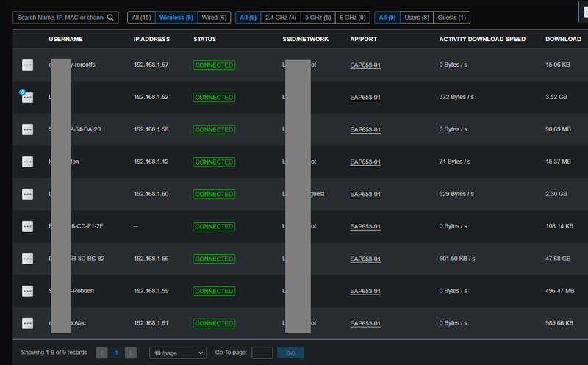Viewport: 588px width, 365px height.
Task: Click CONNECTED status in 192.168.1.60 row
Action: coord(214,194)
